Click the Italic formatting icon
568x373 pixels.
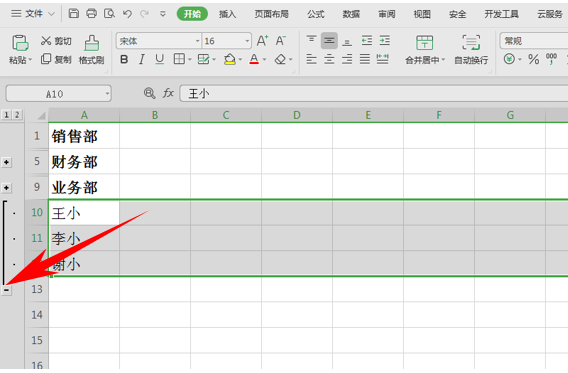142,59
